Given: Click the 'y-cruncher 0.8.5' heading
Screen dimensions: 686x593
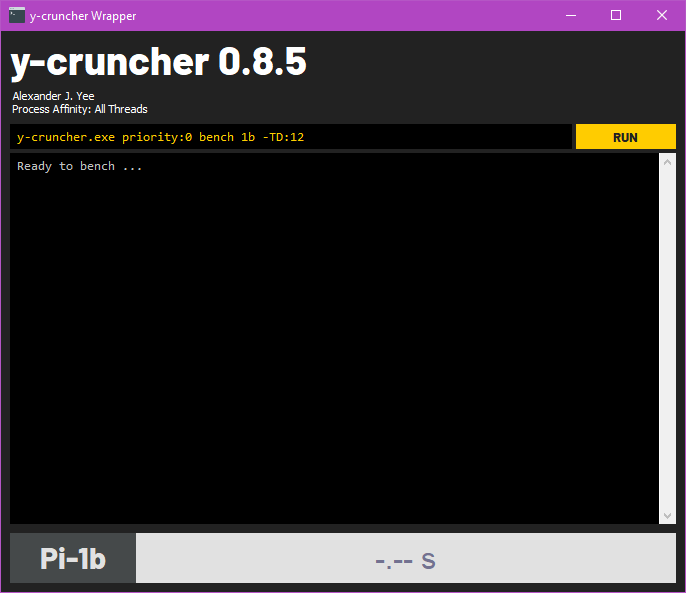Looking at the screenshot, I should pyautogui.click(x=158, y=63).
